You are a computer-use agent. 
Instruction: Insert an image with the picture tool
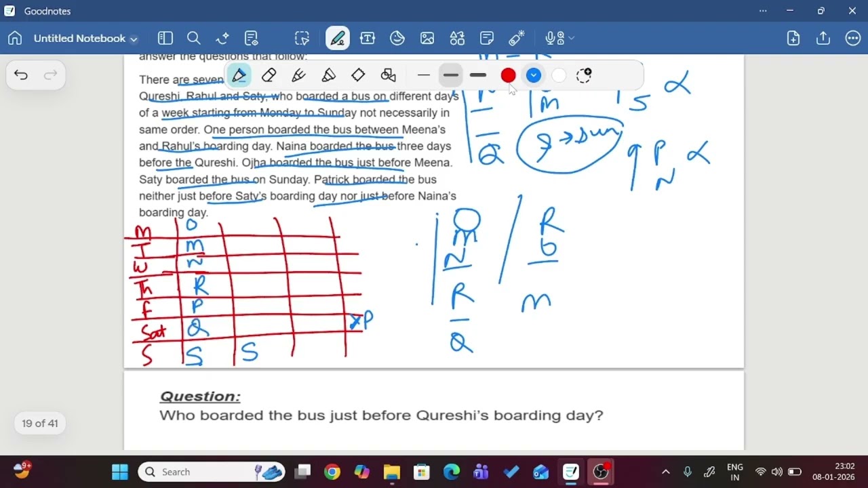click(427, 39)
